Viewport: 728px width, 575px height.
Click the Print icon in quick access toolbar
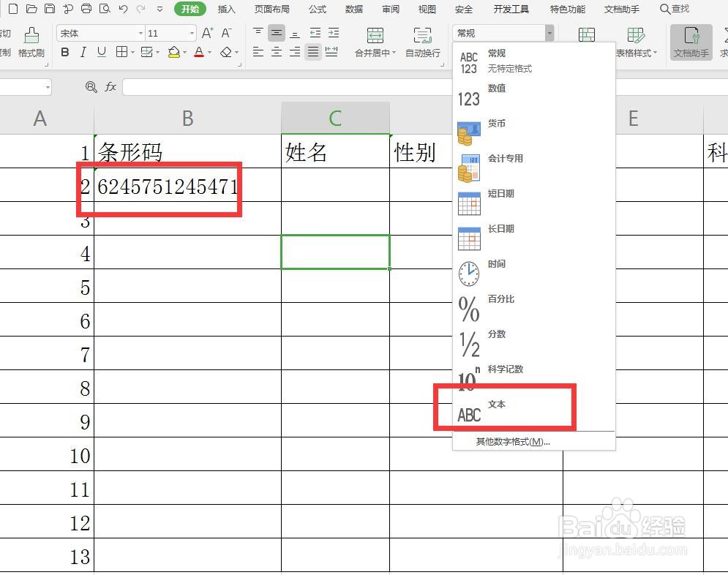(x=86, y=10)
